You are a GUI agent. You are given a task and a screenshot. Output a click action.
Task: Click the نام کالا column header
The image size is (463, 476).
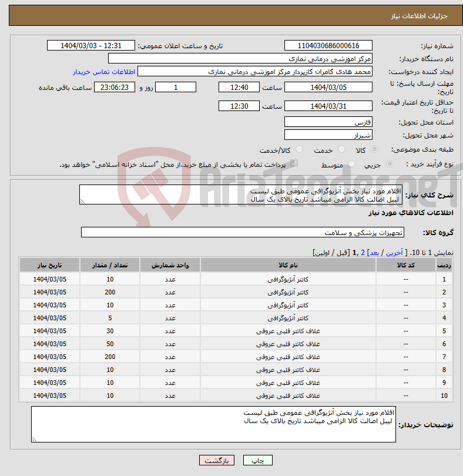(x=288, y=265)
